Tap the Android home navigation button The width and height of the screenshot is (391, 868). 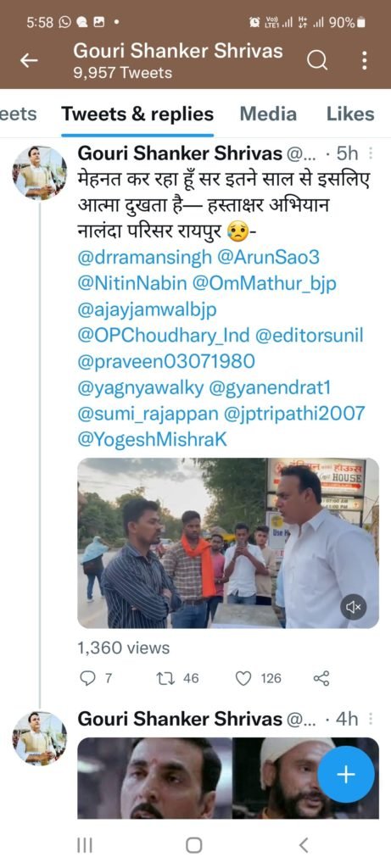194,845
